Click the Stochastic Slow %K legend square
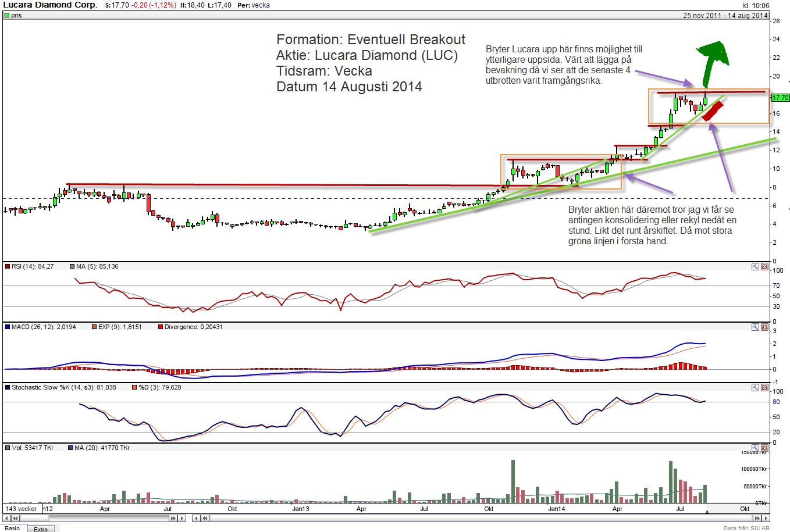This screenshot has height=532, width=790. click(8, 388)
